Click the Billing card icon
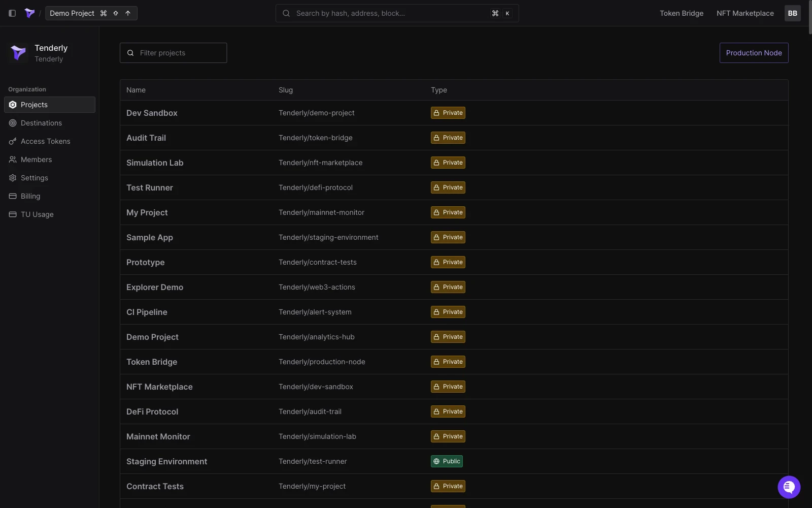Viewport: 812px width, 508px height. click(x=13, y=196)
